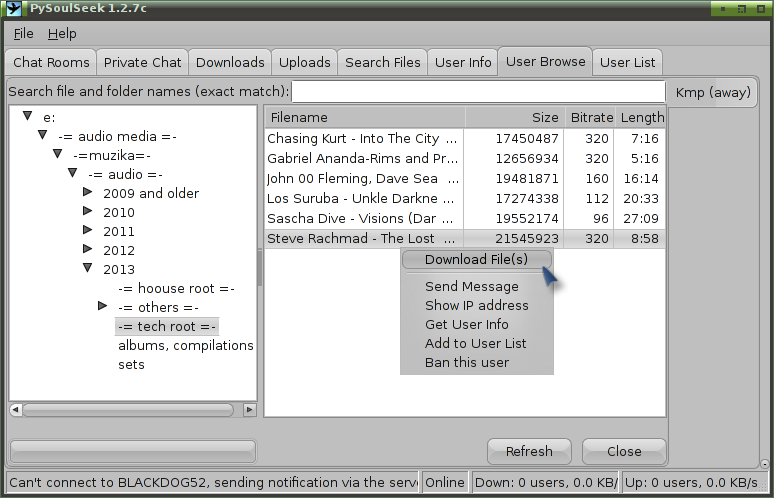Switch to the User List tab

627,62
